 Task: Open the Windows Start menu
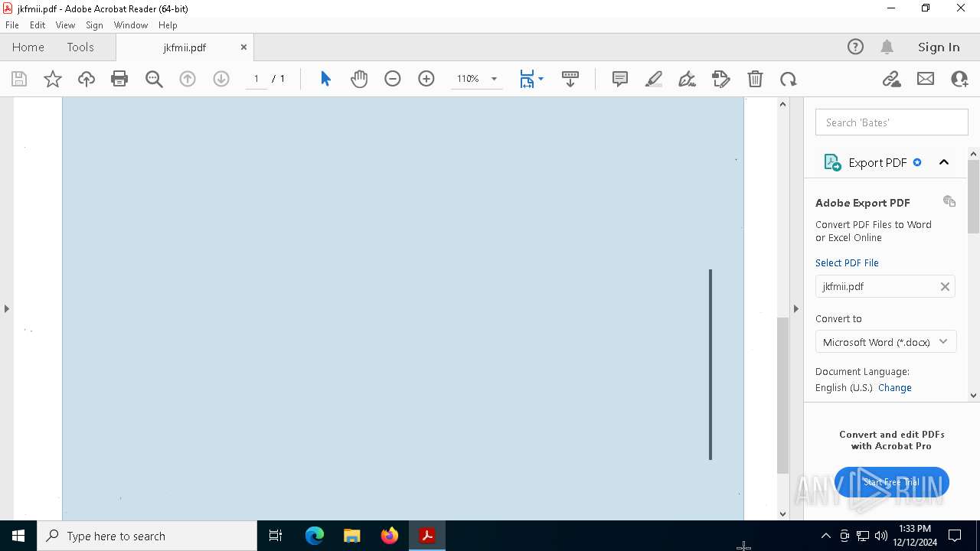pyautogui.click(x=18, y=536)
